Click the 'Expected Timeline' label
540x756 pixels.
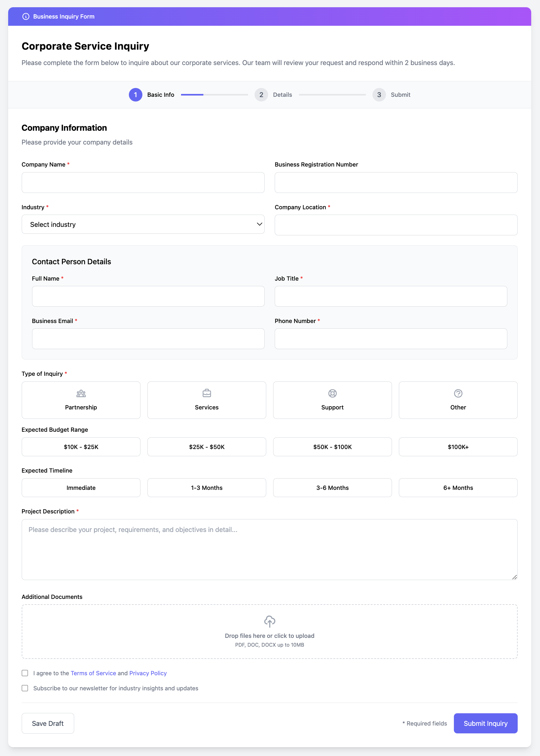[x=47, y=471]
